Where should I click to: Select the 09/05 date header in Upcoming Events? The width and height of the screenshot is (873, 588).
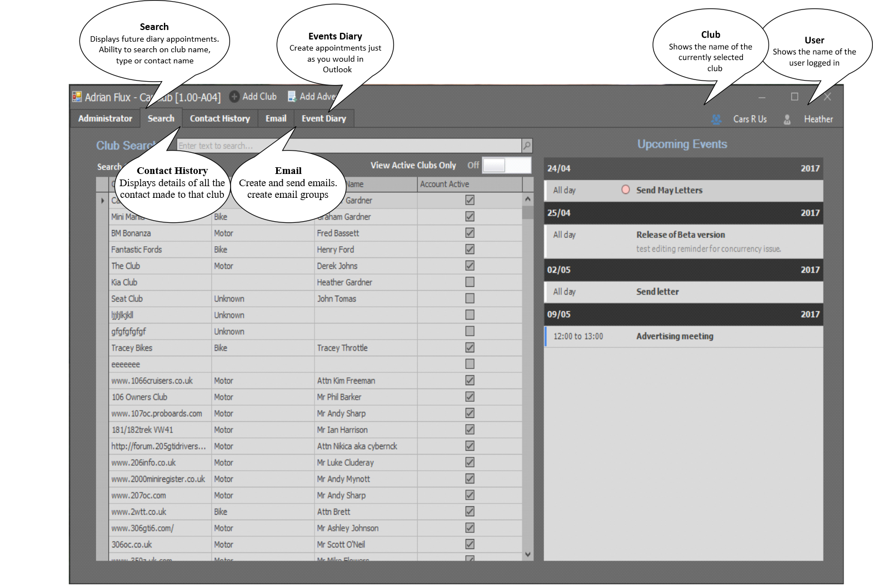tap(684, 315)
